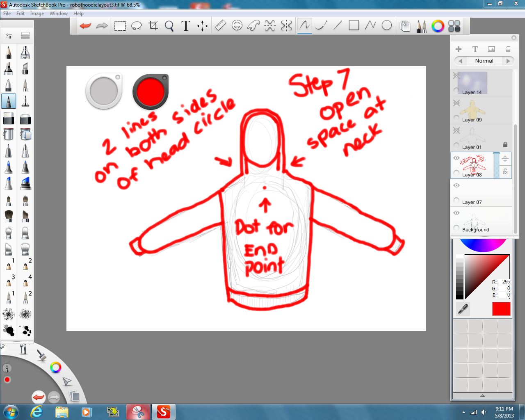
Task: Pick a color with the eyedropper tool
Action: pos(463,309)
